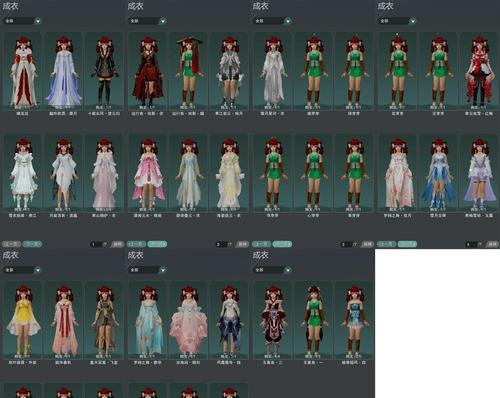Choose the pink layered ruffle dress
500x398 pixels.
[x=147, y=173]
